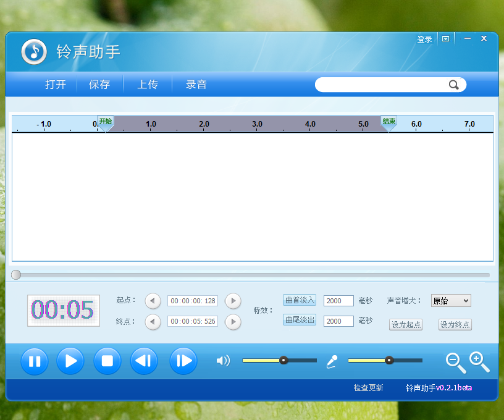The width and height of the screenshot is (504, 420).
Task: Zoom in the waveform timeline
Action: click(479, 361)
